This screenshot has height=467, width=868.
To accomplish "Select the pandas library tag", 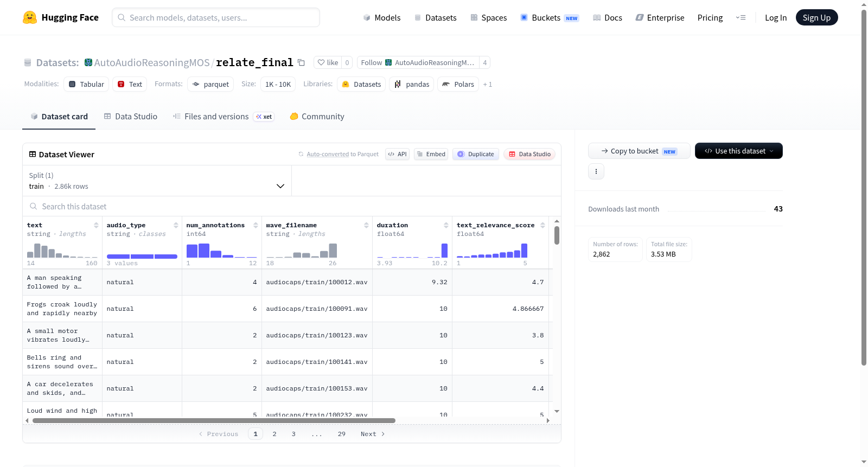I will 412,84.
